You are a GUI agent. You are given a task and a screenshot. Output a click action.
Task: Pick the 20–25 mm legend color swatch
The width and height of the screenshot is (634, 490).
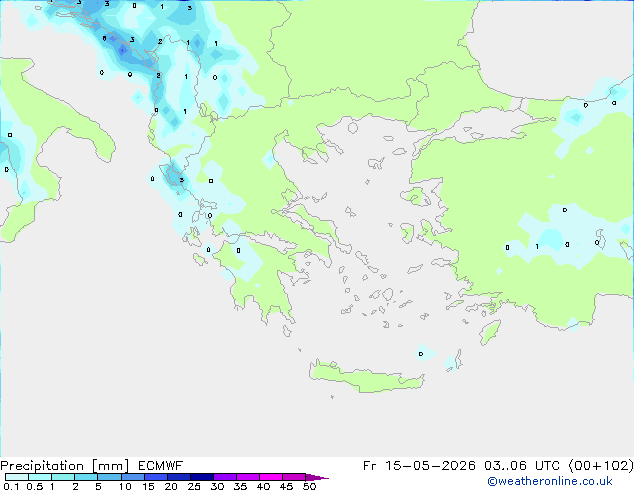(178, 477)
